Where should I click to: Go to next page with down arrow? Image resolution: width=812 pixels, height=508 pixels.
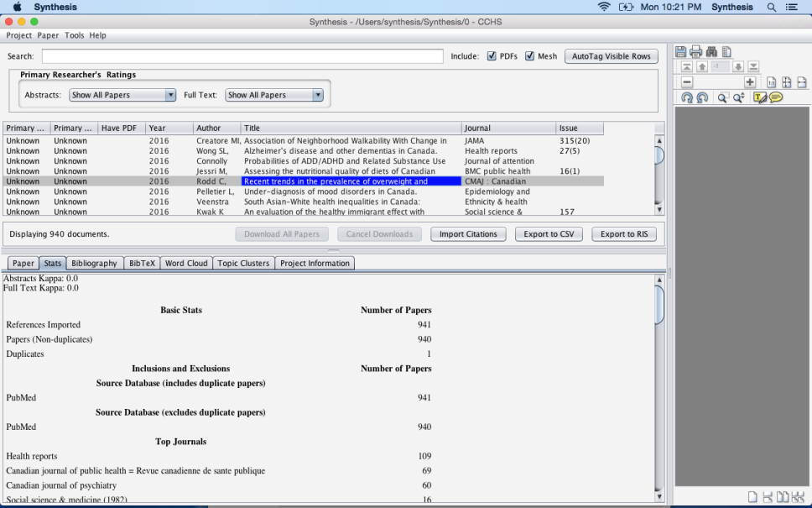pos(738,66)
